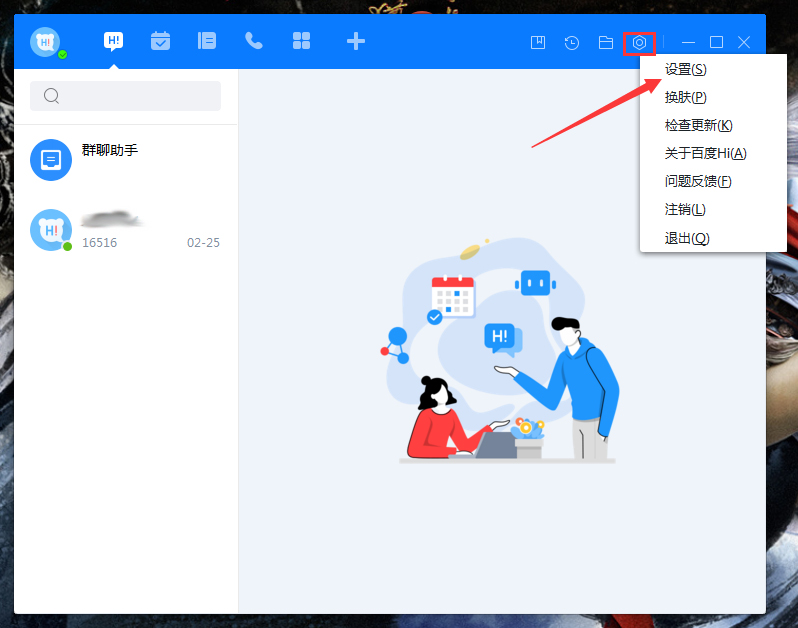Open the file folder icon

pyautogui.click(x=606, y=43)
